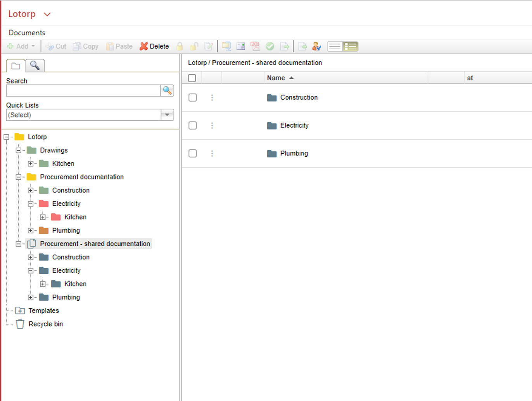This screenshot has width=532, height=401.
Task: Click the image viewer icon in toolbar
Action: click(241, 46)
